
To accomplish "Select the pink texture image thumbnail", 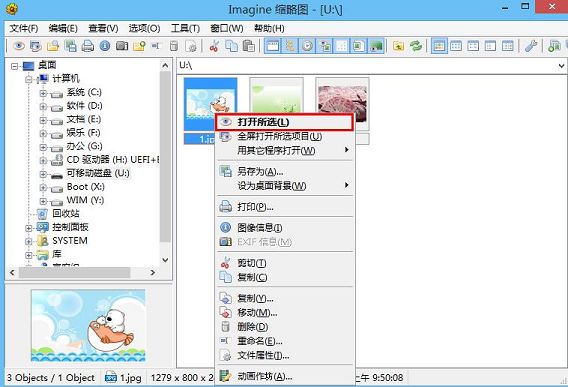I will [342, 104].
